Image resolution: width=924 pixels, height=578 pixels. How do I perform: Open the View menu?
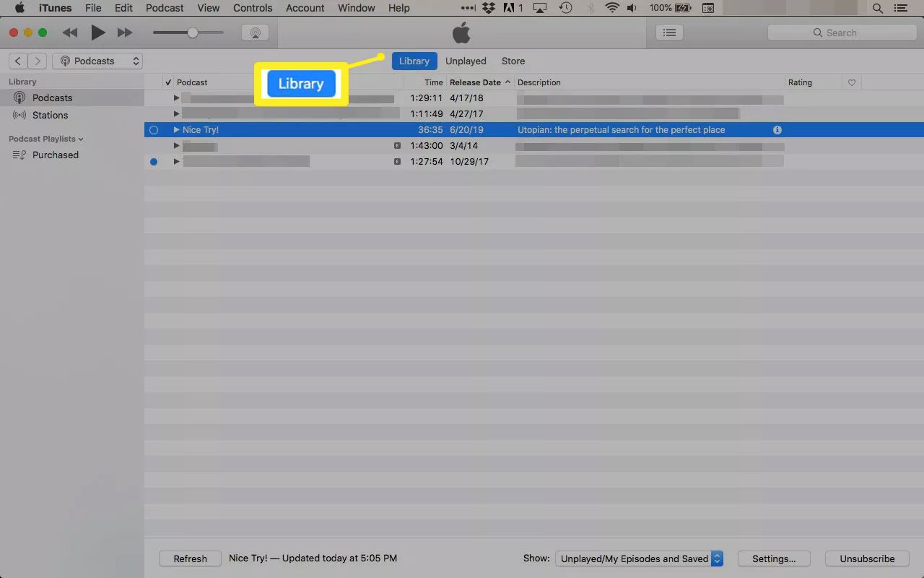(209, 8)
